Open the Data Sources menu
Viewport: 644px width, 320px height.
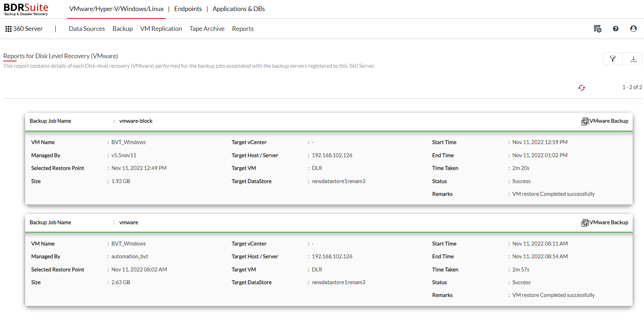87,29
